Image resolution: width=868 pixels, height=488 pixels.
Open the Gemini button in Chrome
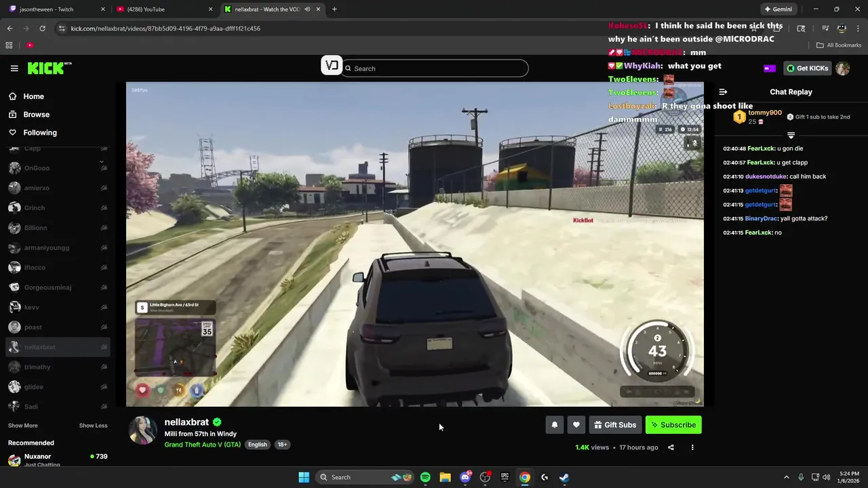click(x=778, y=9)
